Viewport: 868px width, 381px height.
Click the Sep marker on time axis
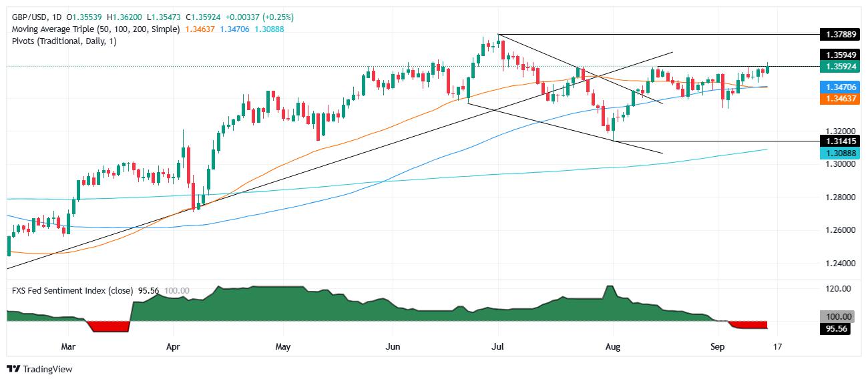(x=718, y=347)
